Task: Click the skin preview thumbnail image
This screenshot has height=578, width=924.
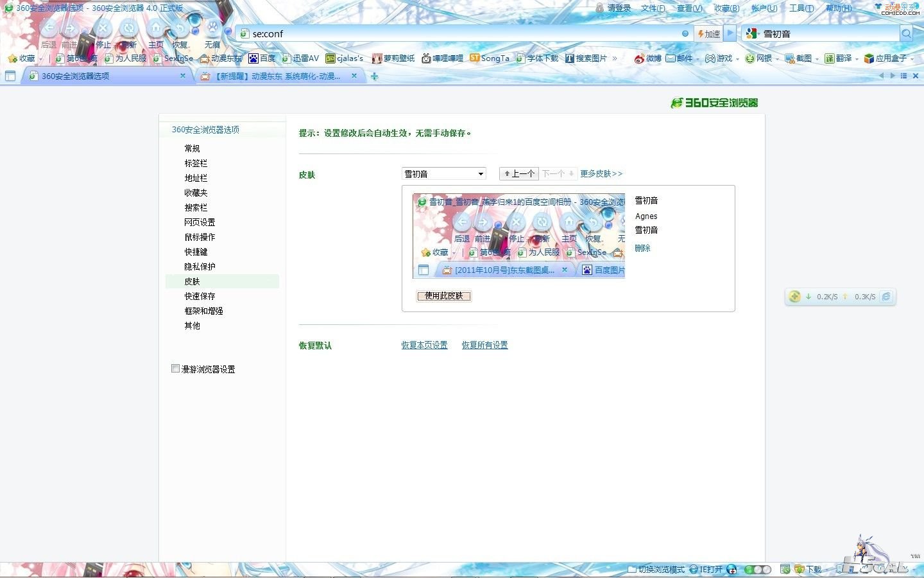Action: pyautogui.click(x=518, y=236)
